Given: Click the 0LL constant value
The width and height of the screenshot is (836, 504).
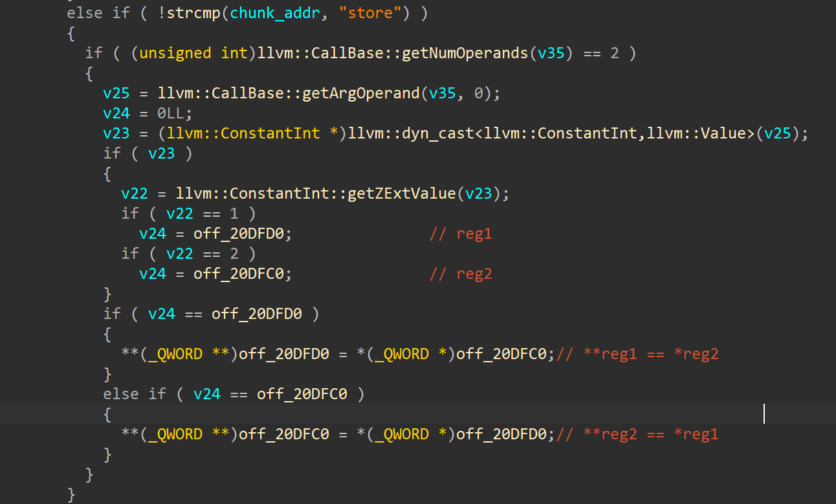Looking at the screenshot, I should click(171, 113).
